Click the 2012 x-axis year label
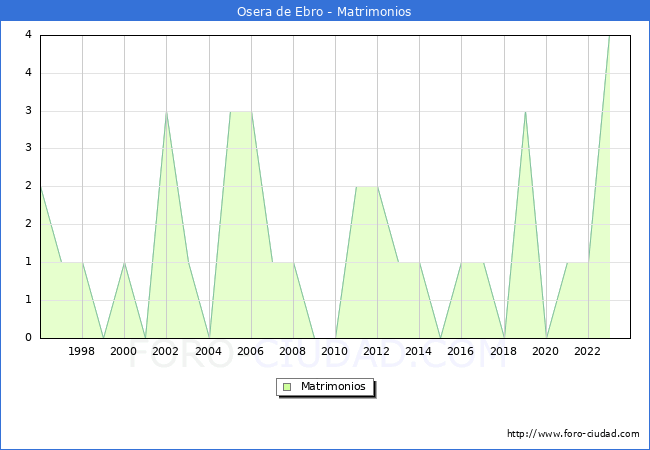Viewport: 650px width, 450px height. coord(377,351)
